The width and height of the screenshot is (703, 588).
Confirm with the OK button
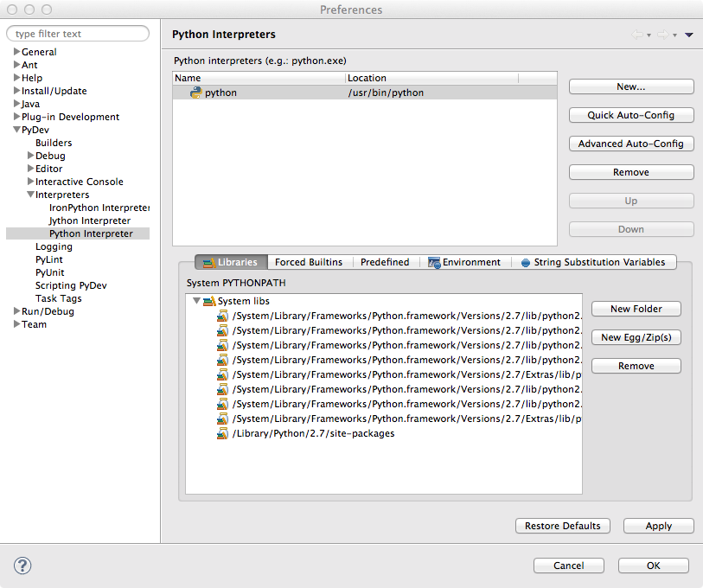[653, 566]
